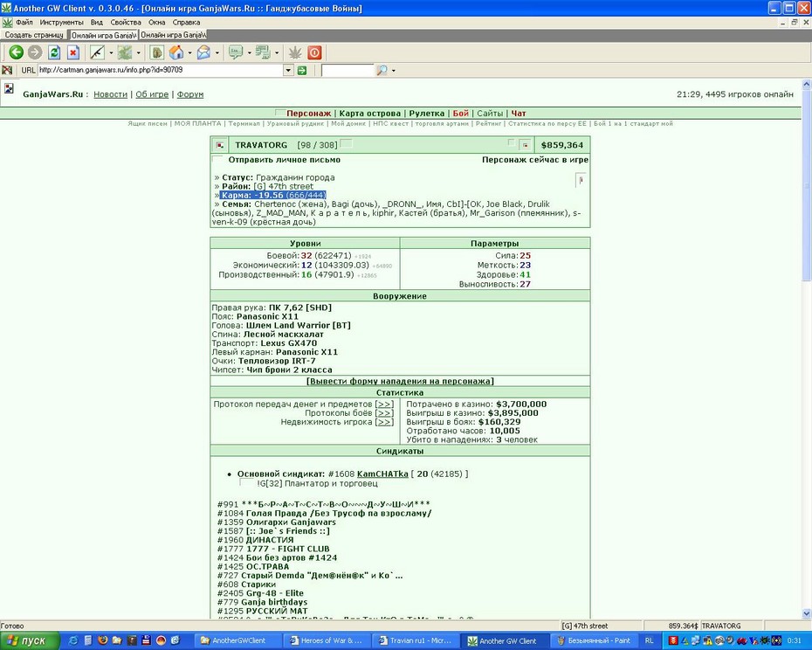Click the icon left of the URL label
This screenshot has width=812, height=650.
point(7,70)
